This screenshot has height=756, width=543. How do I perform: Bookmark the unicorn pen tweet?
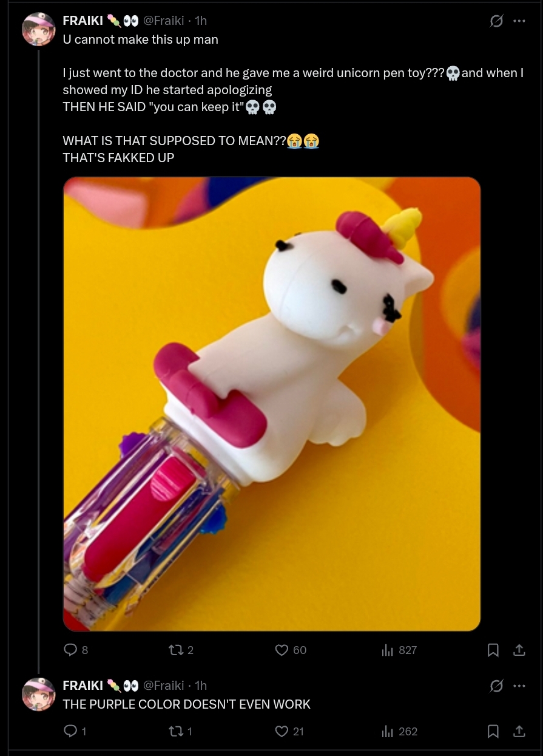point(493,650)
